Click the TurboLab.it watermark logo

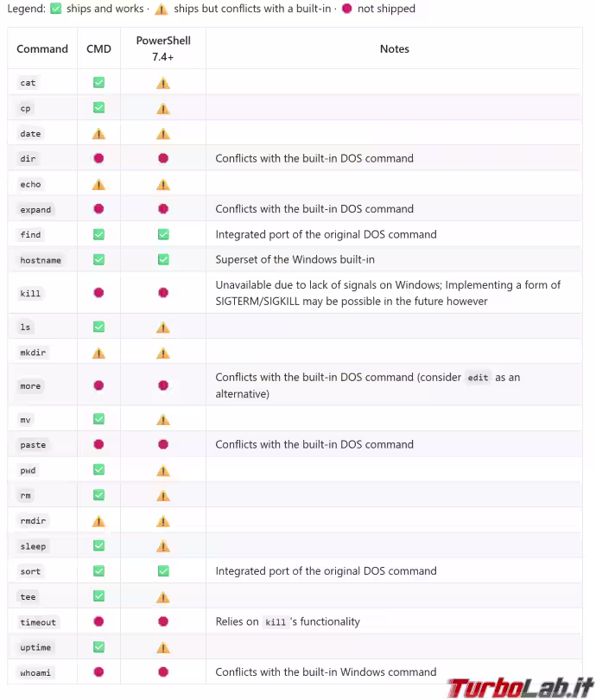pos(521,687)
